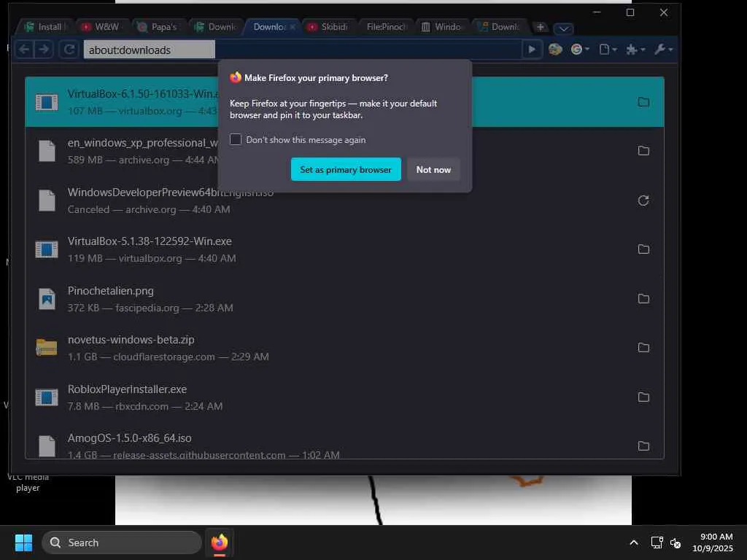
Task: Open the page menu dropdown
Action: coord(608,50)
